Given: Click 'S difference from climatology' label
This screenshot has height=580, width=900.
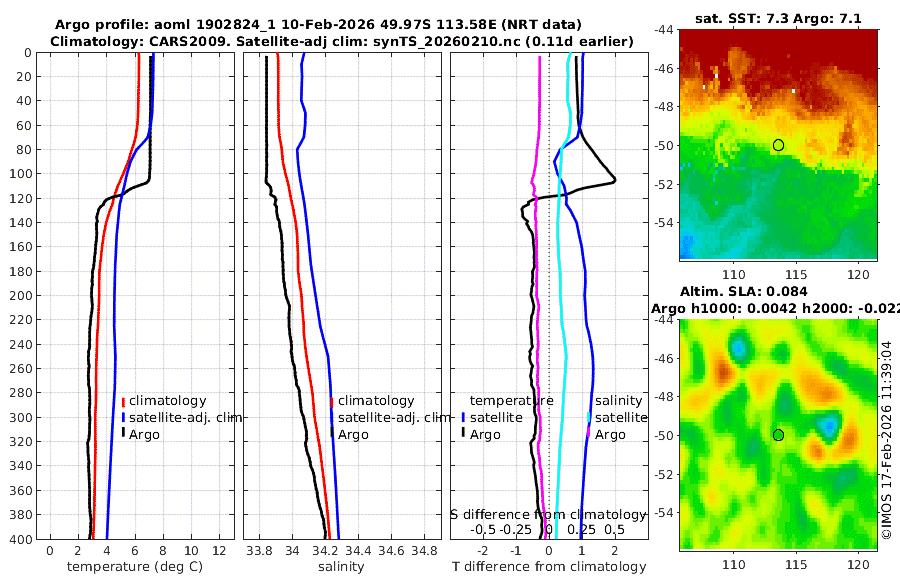Looking at the screenshot, I should click(549, 515).
